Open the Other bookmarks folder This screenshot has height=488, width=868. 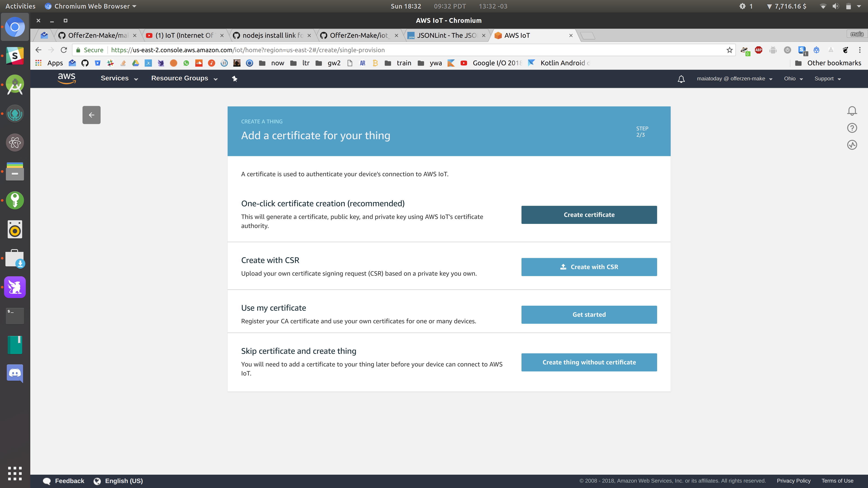click(828, 63)
